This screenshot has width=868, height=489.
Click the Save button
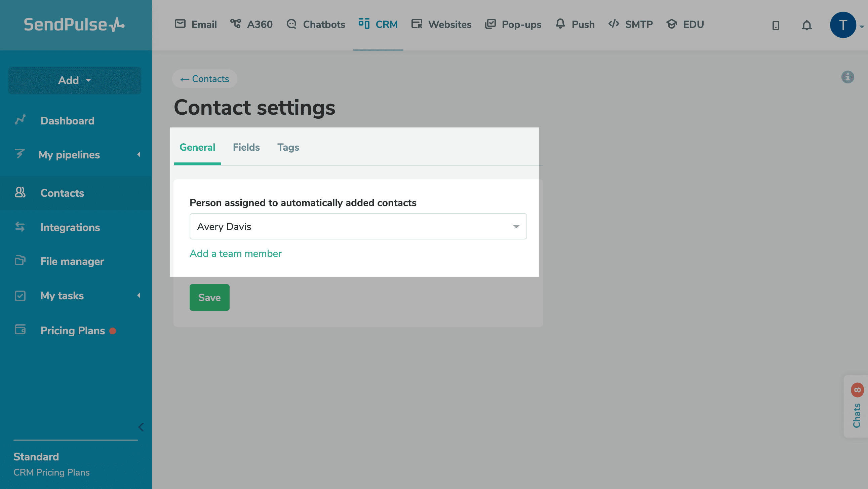pos(209,298)
